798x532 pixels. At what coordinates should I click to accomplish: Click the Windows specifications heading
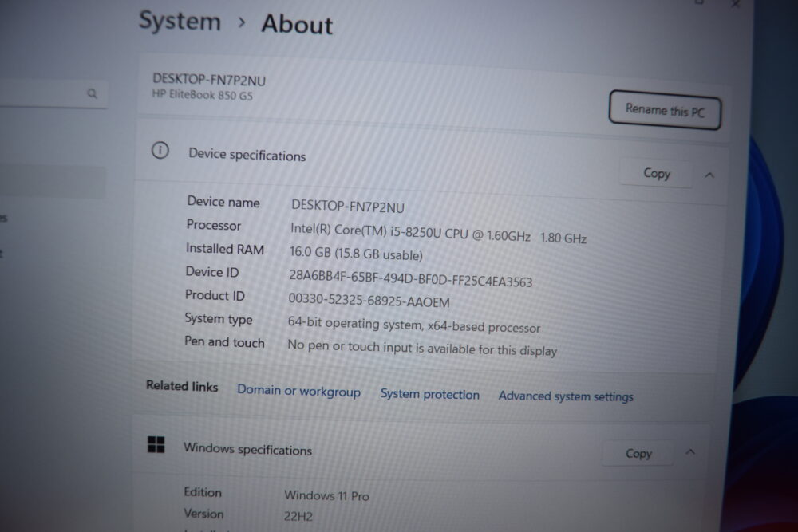click(x=248, y=449)
